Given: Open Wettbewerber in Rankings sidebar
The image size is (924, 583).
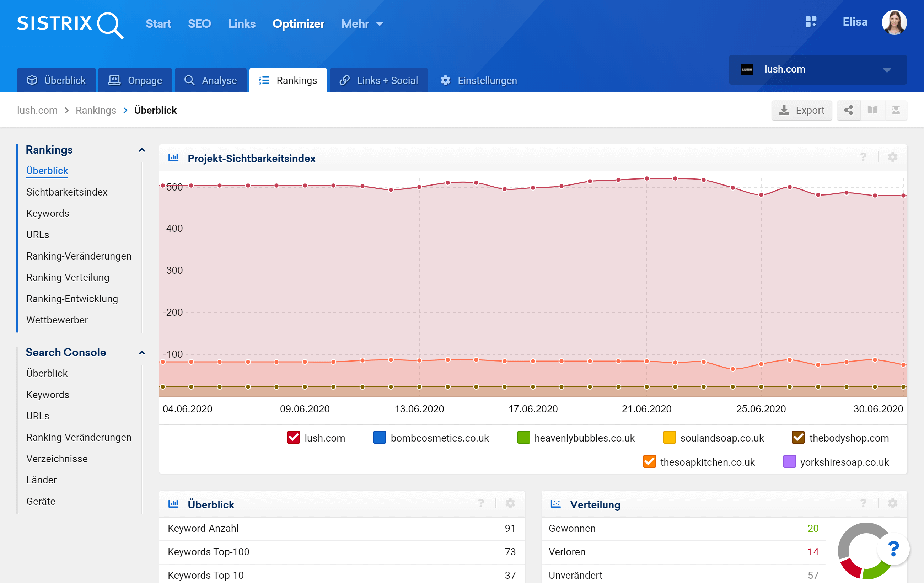Looking at the screenshot, I should click(57, 320).
